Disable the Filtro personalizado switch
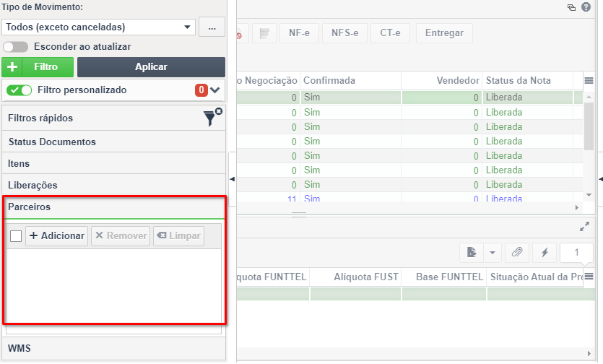Viewport: 603px width, 364px height. (19, 90)
